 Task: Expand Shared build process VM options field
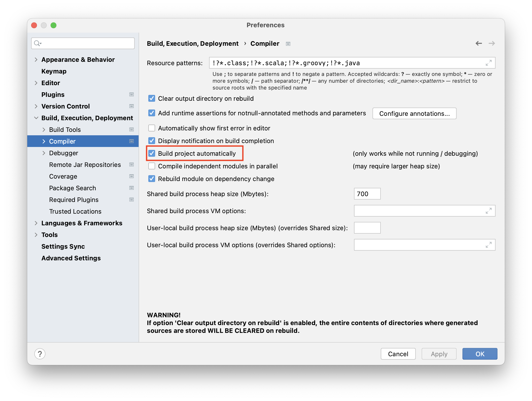[488, 211]
